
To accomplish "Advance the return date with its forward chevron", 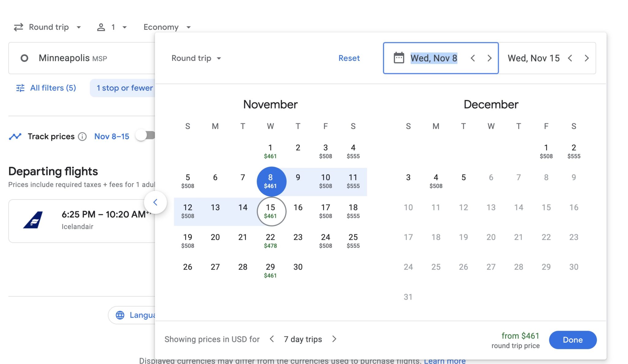I will [x=587, y=58].
